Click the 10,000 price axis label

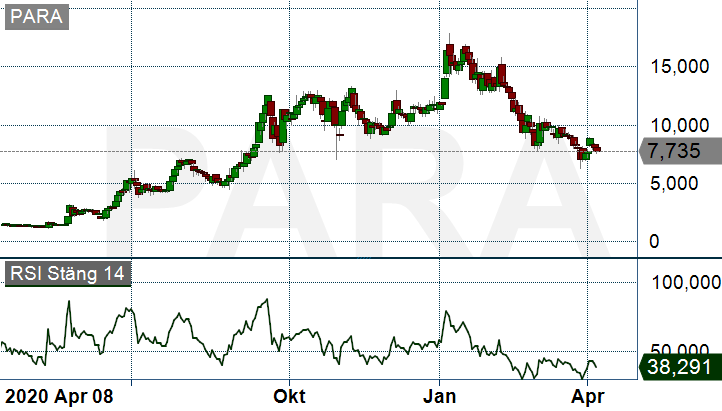coord(680,125)
